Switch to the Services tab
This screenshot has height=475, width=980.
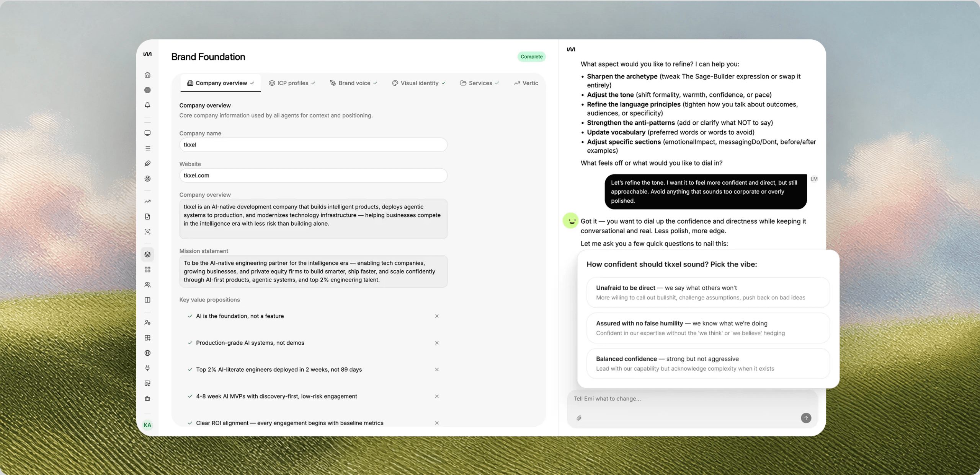(x=480, y=83)
